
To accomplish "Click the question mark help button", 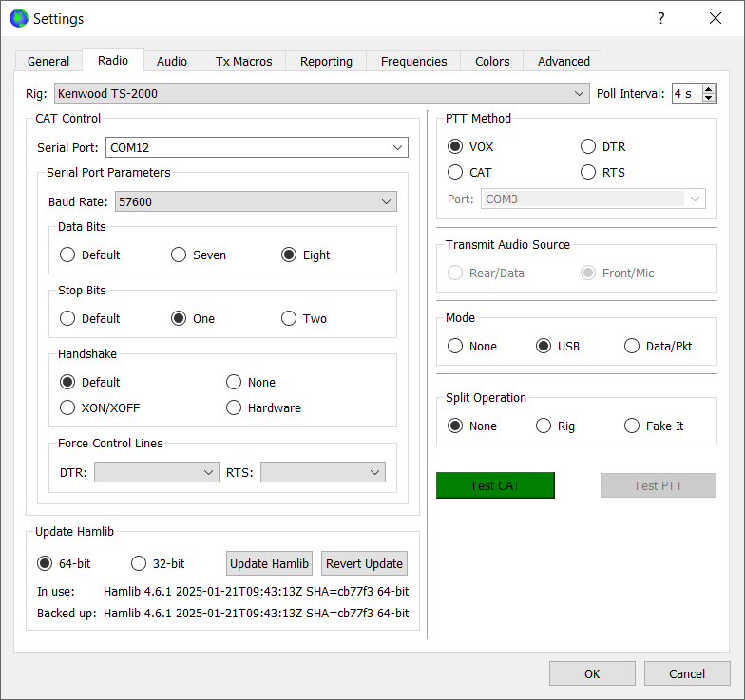I will tap(660, 18).
